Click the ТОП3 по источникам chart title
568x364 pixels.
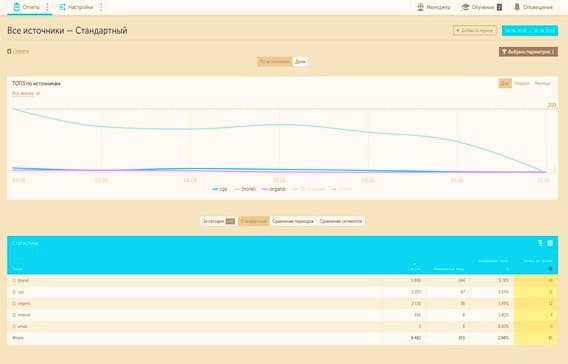[36, 83]
